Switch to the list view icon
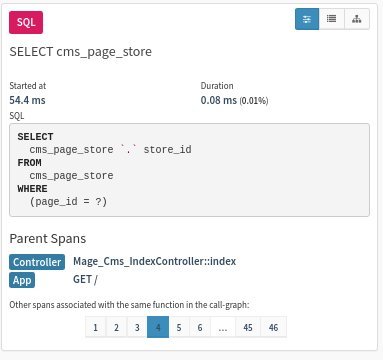The width and height of the screenshot is (383, 360). click(x=331, y=19)
